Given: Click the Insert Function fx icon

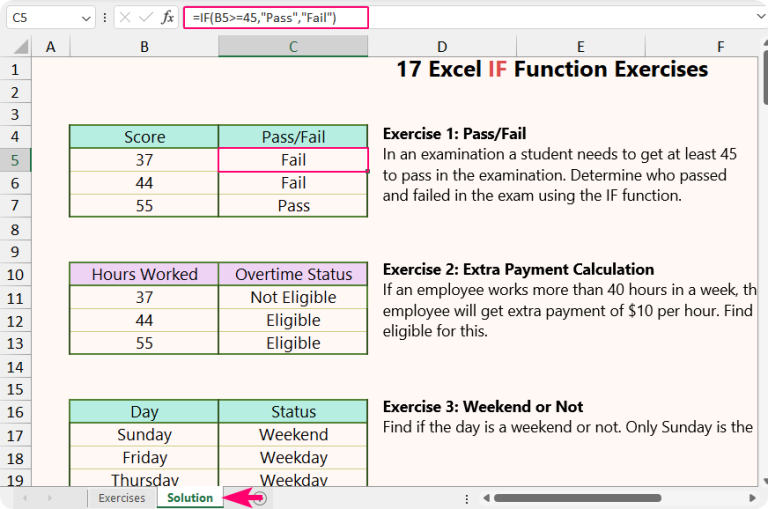Looking at the screenshot, I should point(168,18).
